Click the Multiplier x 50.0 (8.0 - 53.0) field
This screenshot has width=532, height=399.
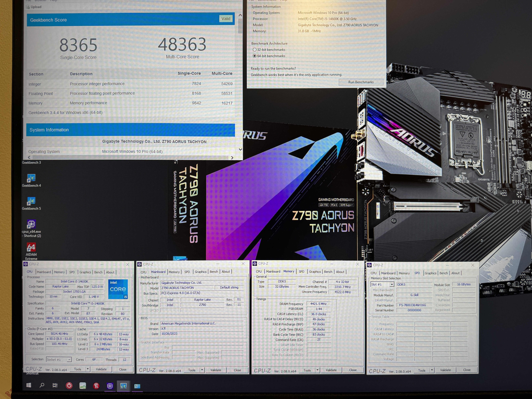[x=59, y=339]
